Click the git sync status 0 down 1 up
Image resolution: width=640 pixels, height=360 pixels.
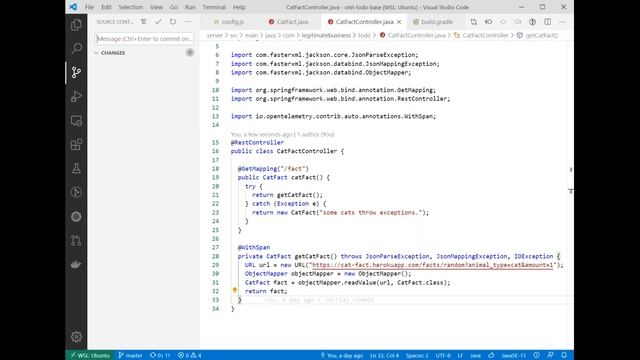click(x=160, y=355)
